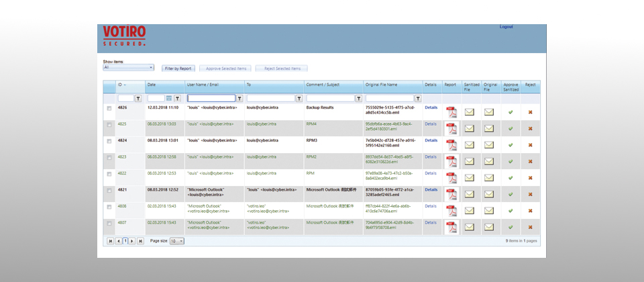Open original file envelope for item 4821

(x=489, y=195)
